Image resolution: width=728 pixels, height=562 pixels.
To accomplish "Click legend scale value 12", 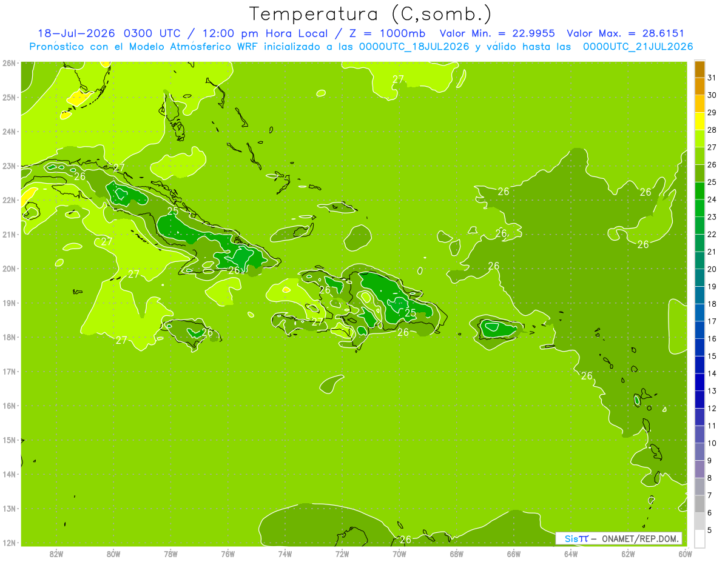I will click(712, 408).
